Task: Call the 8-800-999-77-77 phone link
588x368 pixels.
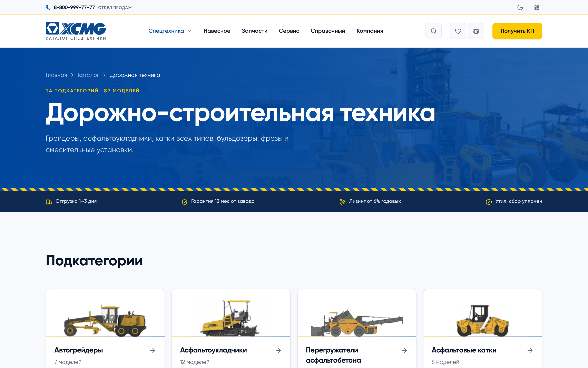Action: [x=74, y=7]
